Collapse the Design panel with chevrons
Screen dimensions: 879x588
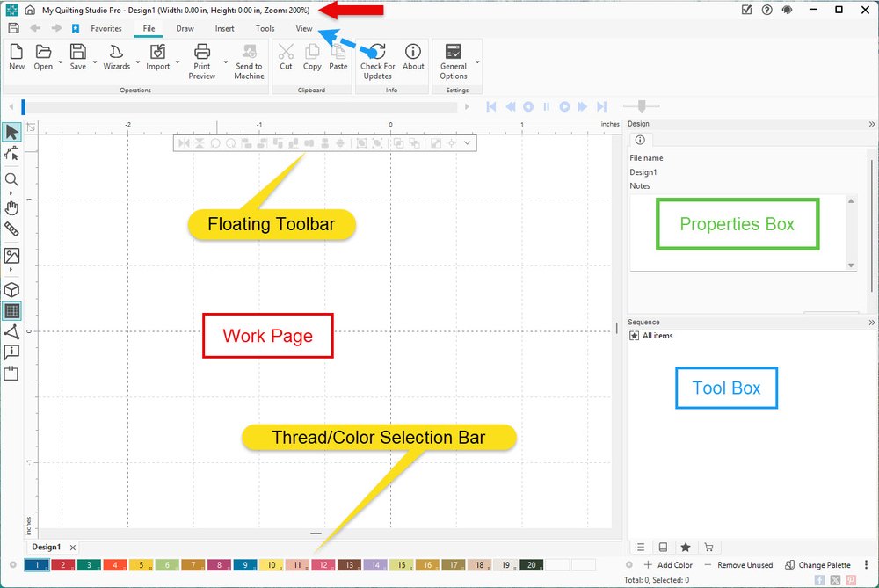[872, 124]
